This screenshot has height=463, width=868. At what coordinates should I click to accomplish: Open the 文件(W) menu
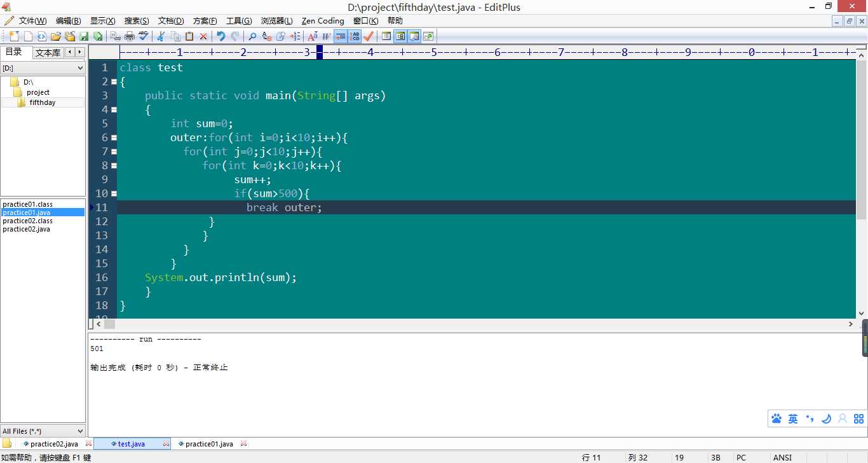click(32, 21)
